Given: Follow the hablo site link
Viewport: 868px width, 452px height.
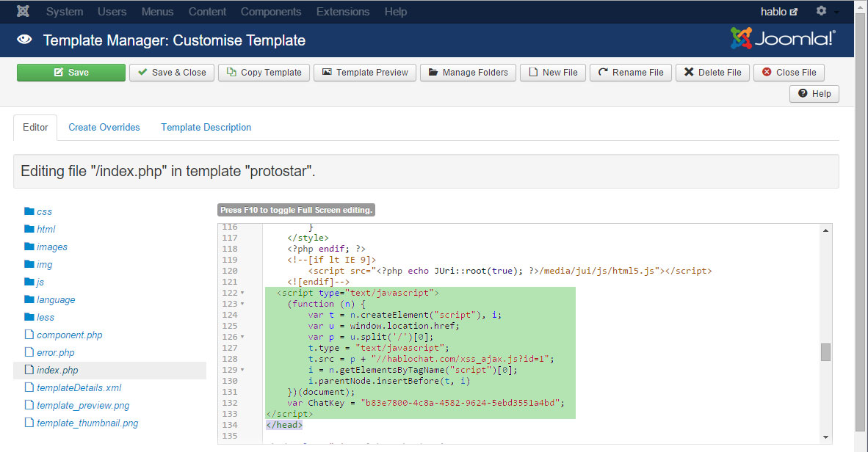Looking at the screenshot, I should pyautogui.click(x=779, y=12).
